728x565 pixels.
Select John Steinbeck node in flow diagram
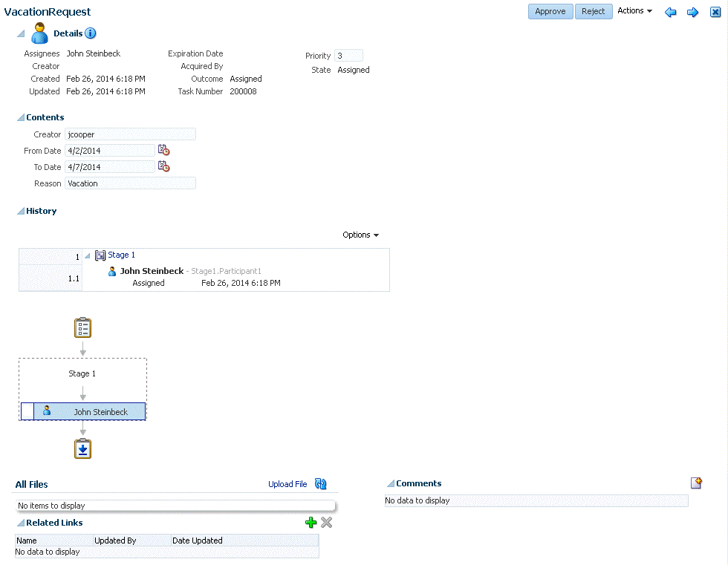coord(83,411)
